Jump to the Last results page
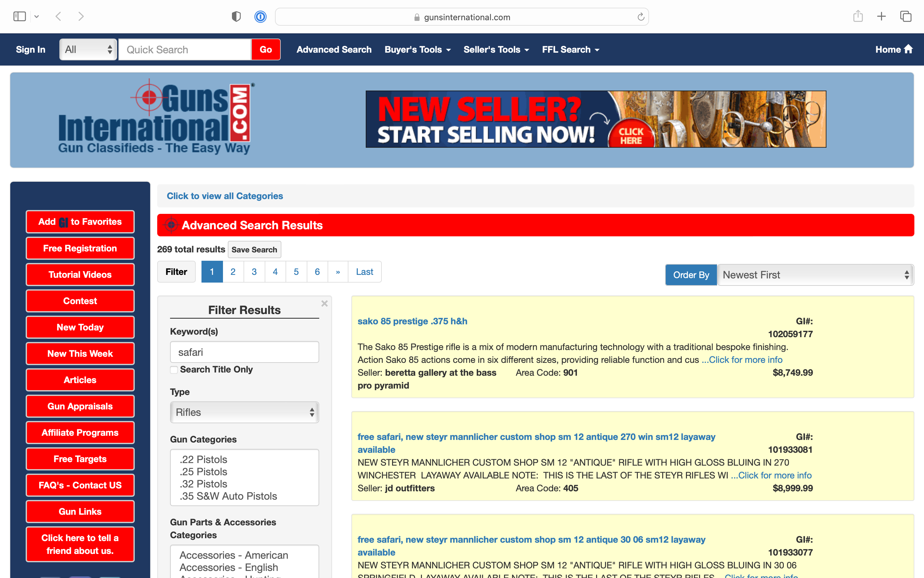 [x=365, y=272]
